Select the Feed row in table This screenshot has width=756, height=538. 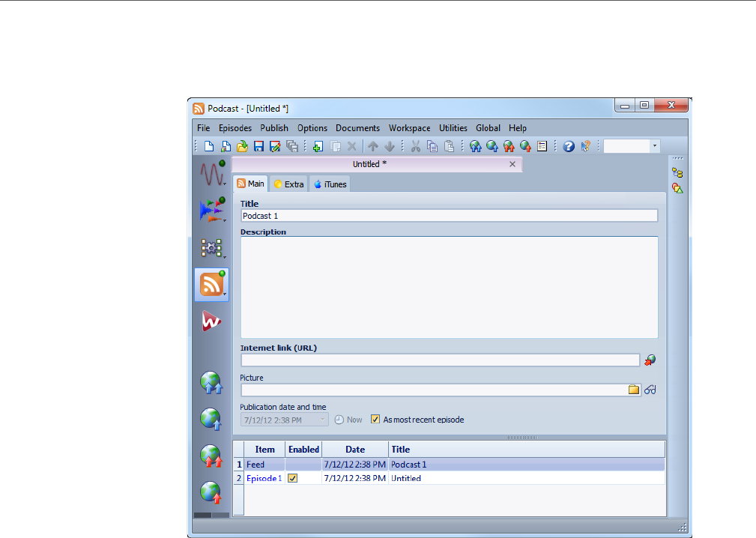click(449, 465)
